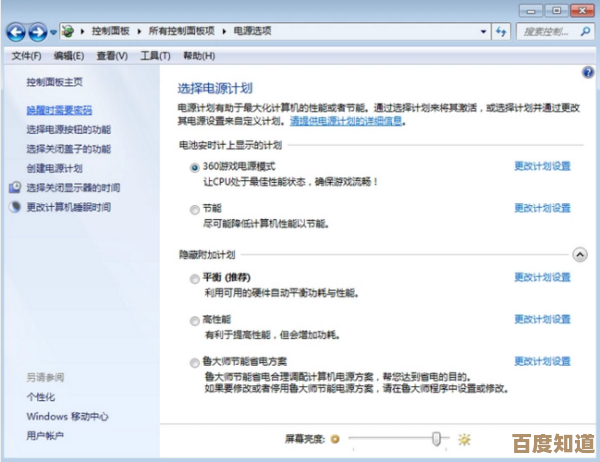Open the 文件(F) menu
This screenshot has height=462, width=600.
pos(26,56)
